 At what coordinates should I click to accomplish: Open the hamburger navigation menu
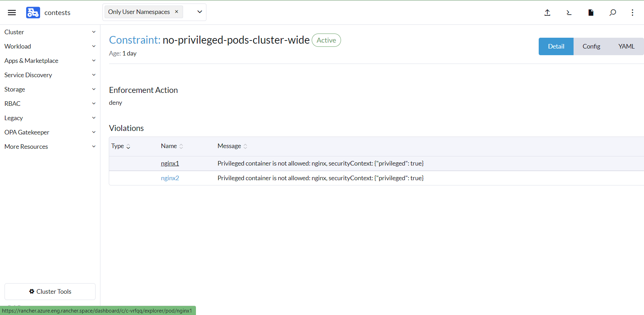click(x=12, y=13)
